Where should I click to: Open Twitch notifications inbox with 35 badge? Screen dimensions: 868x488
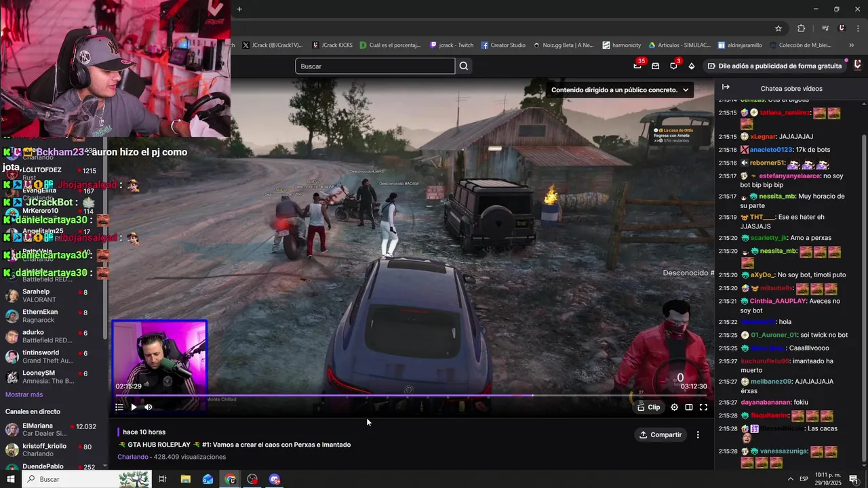pos(637,66)
